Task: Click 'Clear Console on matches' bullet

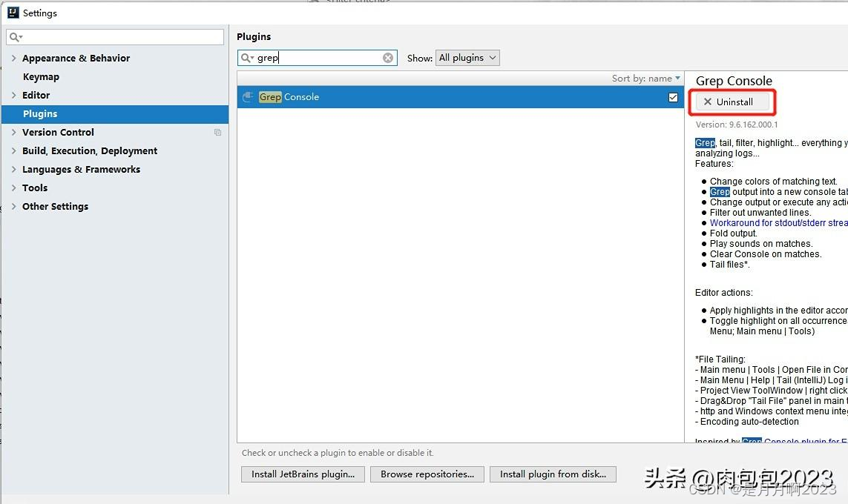Action: [x=765, y=254]
